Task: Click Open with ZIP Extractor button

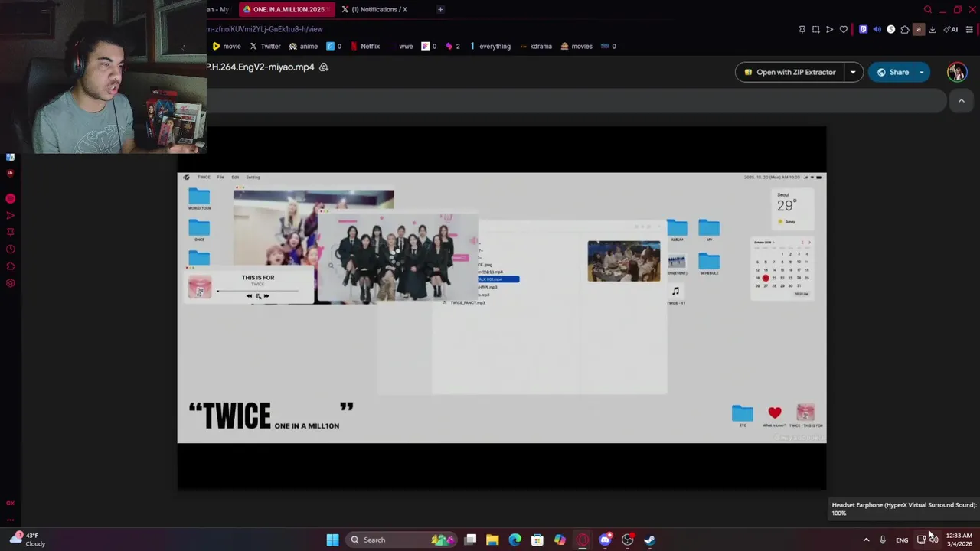Action: [x=790, y=72]
